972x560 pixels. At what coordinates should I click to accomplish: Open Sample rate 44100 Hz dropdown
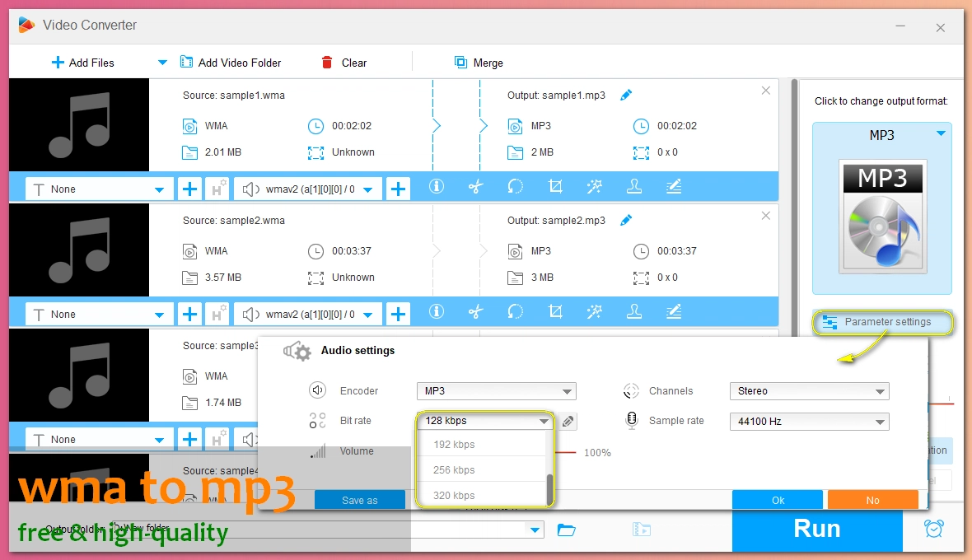(x=810, y=422)
